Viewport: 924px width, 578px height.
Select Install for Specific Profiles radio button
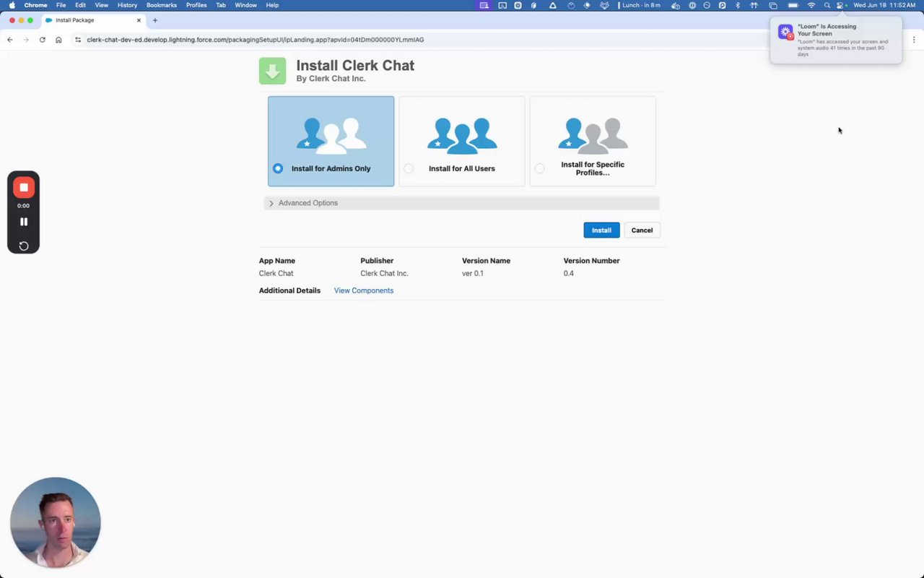(539, 168)
